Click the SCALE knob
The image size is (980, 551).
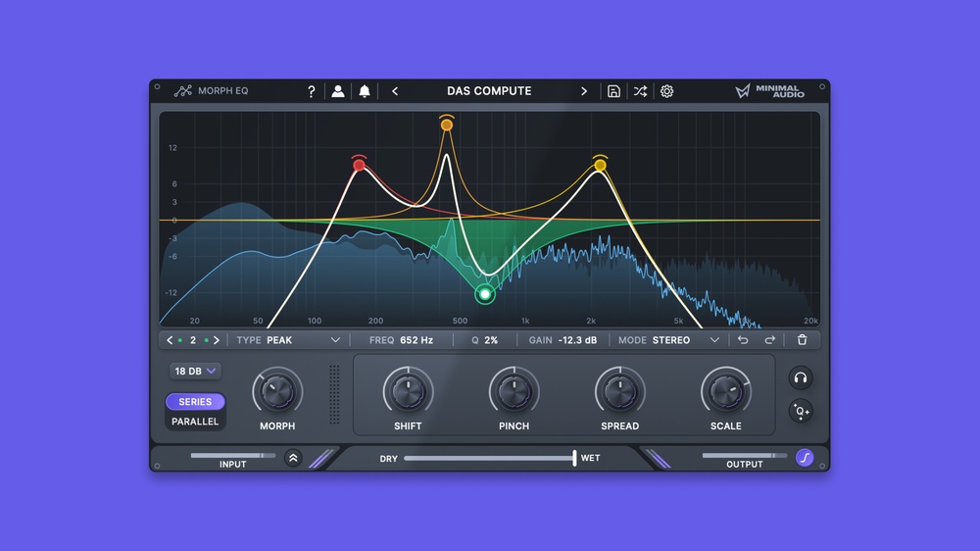click(x=725, y=392)
